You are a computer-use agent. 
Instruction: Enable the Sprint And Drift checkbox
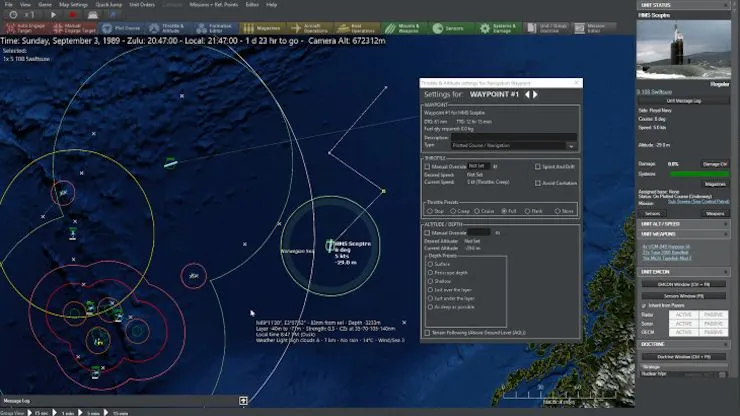538,167
